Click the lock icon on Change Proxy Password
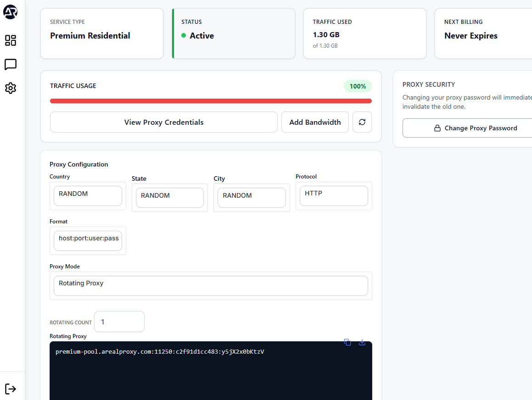 (x=437, y=128)
